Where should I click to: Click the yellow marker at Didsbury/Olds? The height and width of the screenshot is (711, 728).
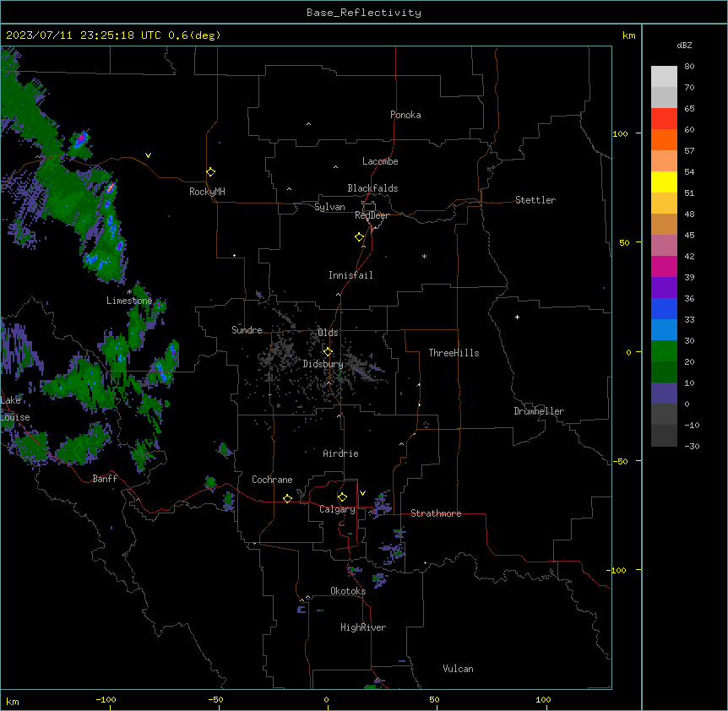(x=328, y=352)
